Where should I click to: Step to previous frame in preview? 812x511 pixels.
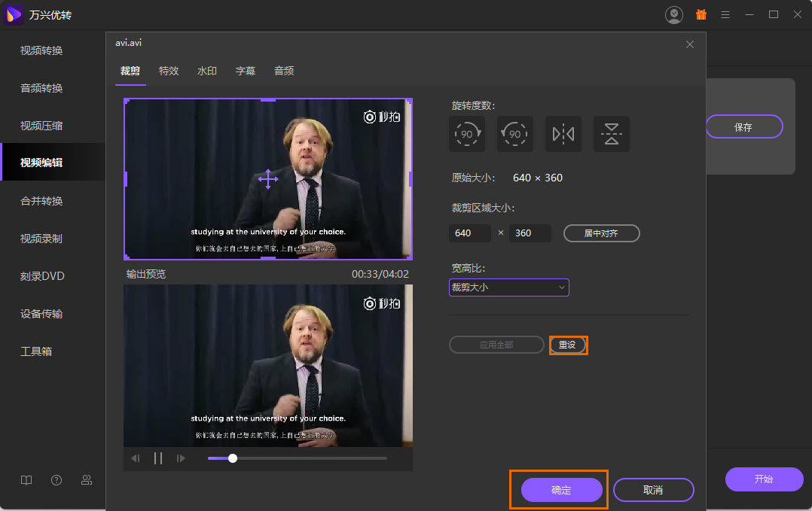click(x=136, y=458)
